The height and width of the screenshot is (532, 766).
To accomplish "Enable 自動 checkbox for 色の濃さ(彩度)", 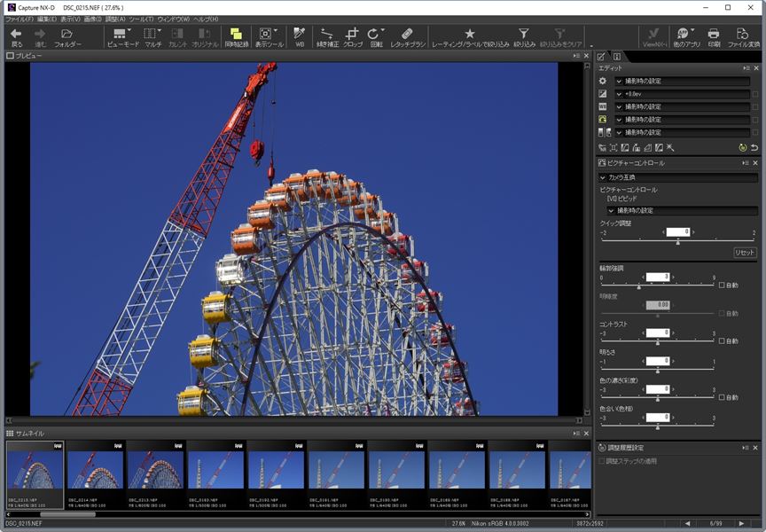I will tap(722, 397).
